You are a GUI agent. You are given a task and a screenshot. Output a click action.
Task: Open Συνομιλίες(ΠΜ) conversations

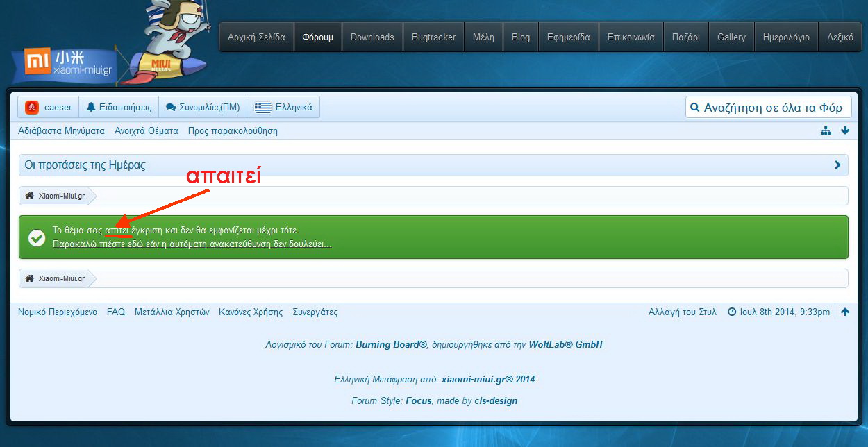[203, 108]
